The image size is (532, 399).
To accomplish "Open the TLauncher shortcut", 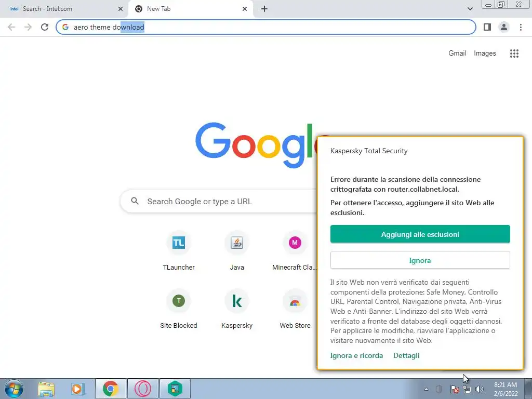I will 179,251.
